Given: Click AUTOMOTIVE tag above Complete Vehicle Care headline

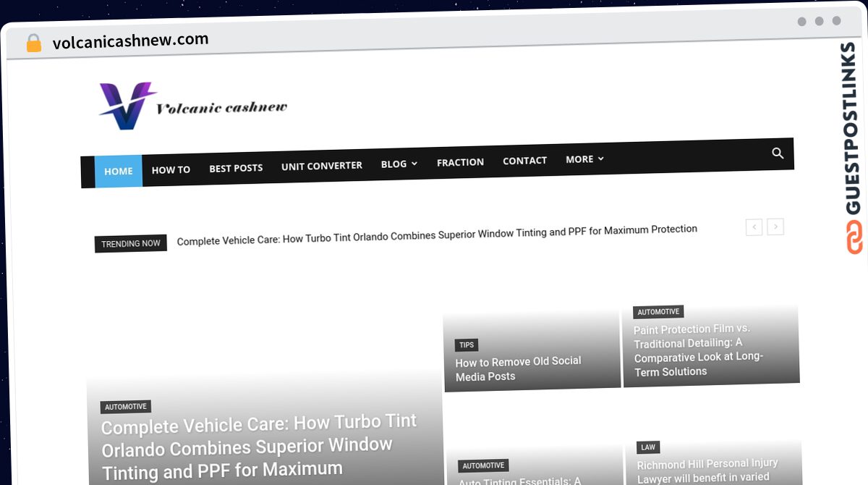Looking at the screenshot, I should click(126, 407).
